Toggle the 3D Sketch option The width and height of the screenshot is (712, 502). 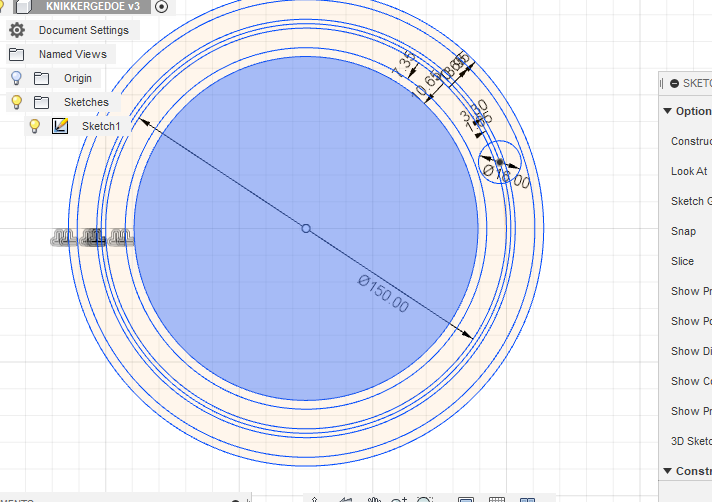click(691, 441)
